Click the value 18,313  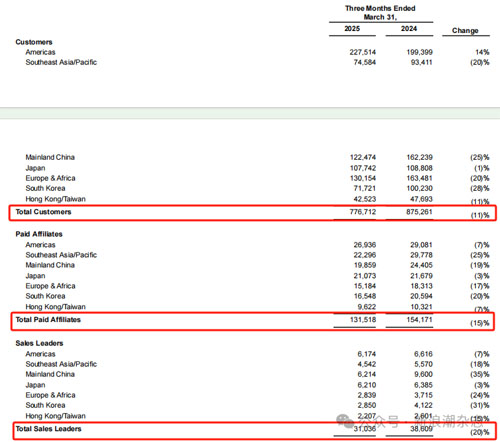pyautogui.click(x=421, y=286)
